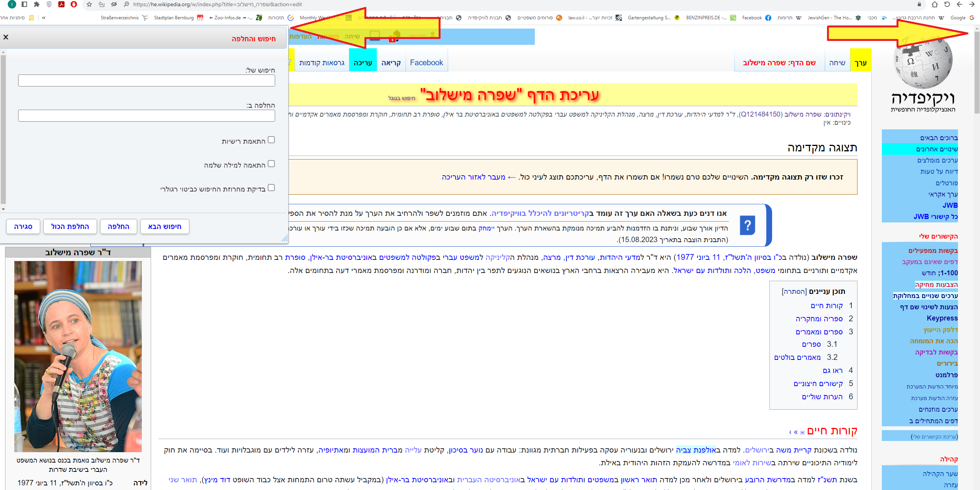Click the החלפה button
Image resolution: width=980 pixels, height=490 pixels.
click(x=119, y=227)
